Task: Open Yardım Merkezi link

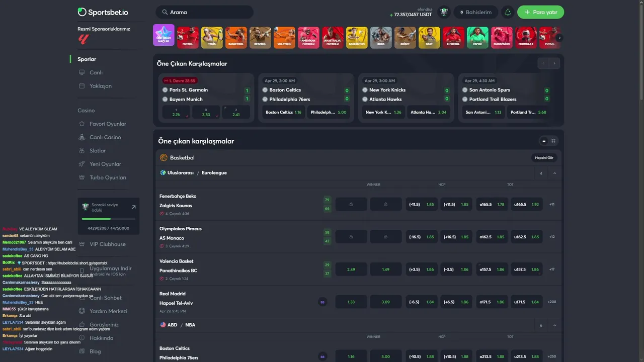Action: coord(108,311)
